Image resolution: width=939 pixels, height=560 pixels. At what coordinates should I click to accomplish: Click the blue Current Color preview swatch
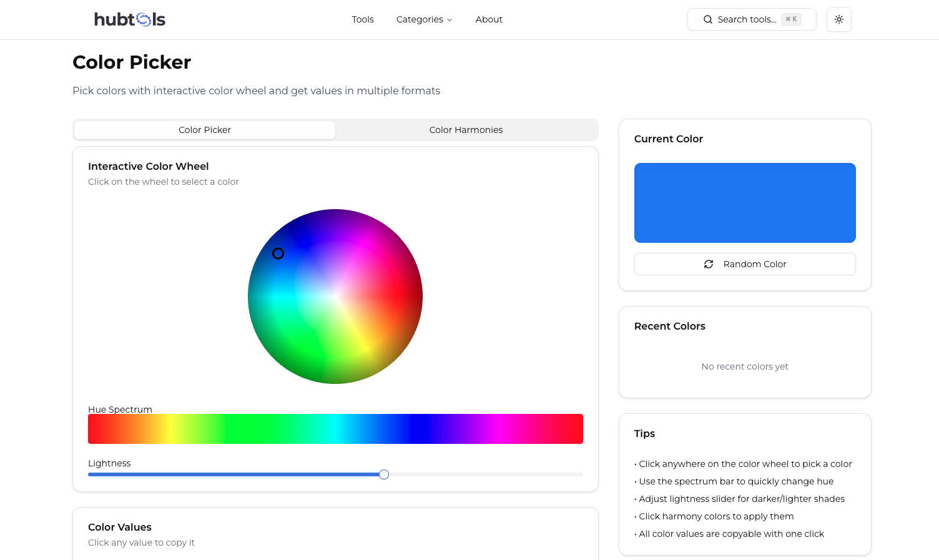tap(744, 203)
